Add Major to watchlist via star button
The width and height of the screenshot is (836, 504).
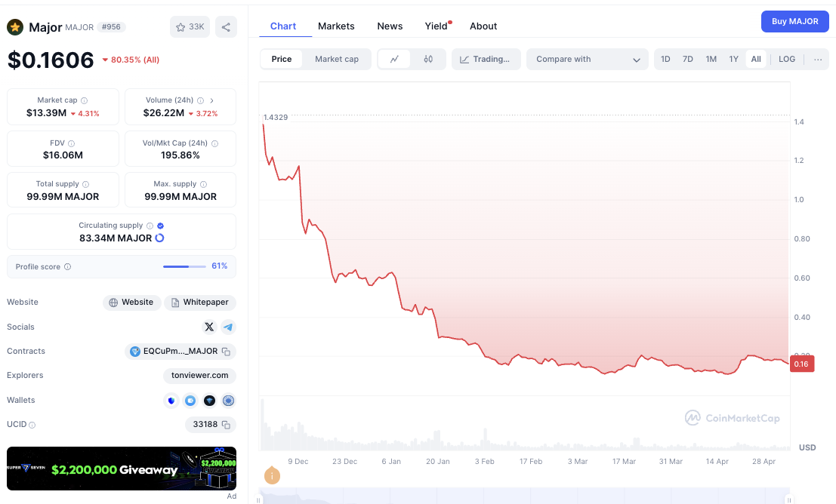(190, 26)
